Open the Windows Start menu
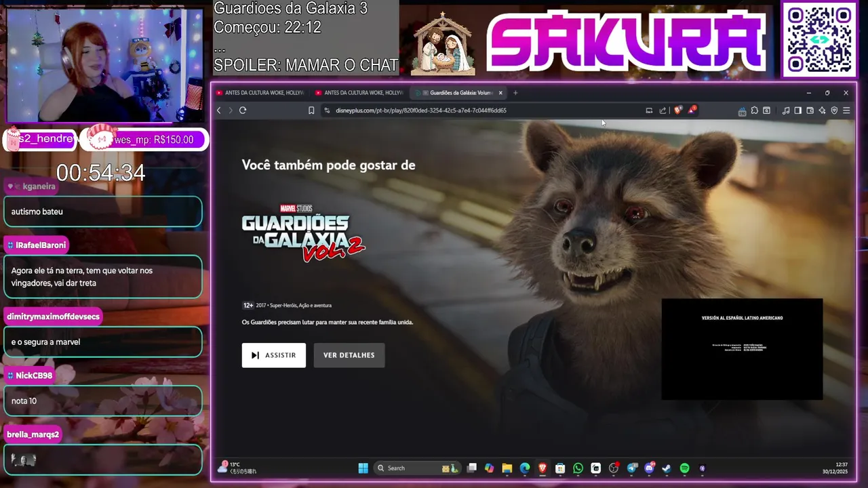Viewport: 868px width, 488px height. (363, 468)
